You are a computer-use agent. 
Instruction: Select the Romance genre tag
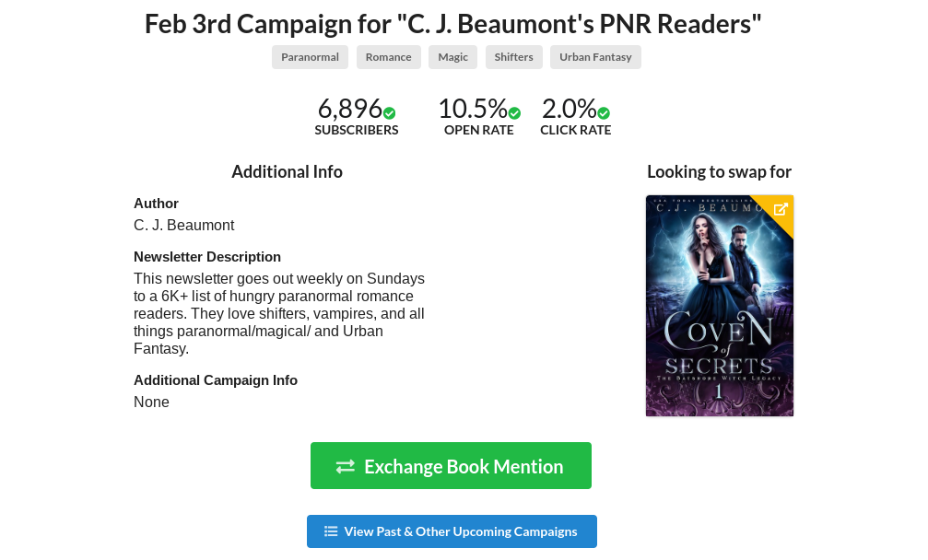pos(388,57)
